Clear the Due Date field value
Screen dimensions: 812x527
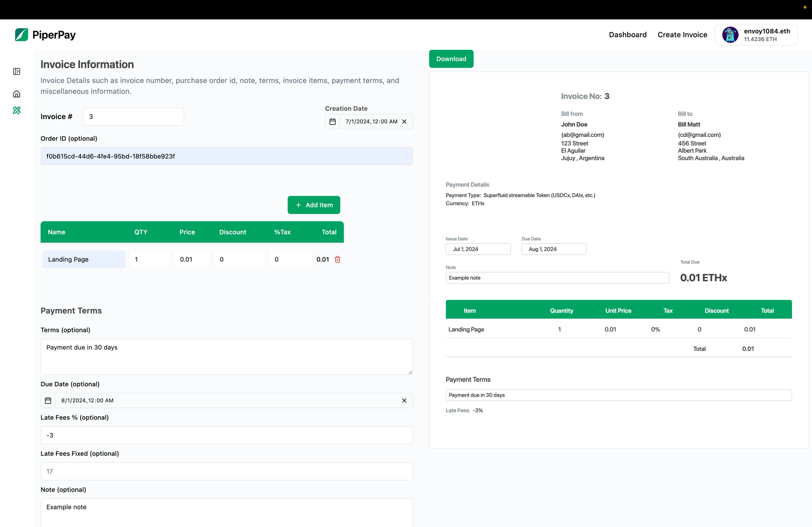[x=404, y=401]
